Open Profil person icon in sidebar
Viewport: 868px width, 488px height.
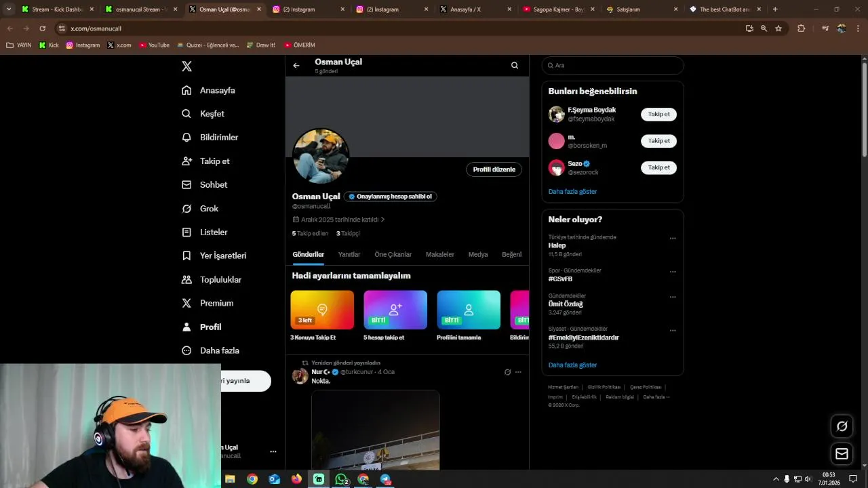tap(186, 327)
